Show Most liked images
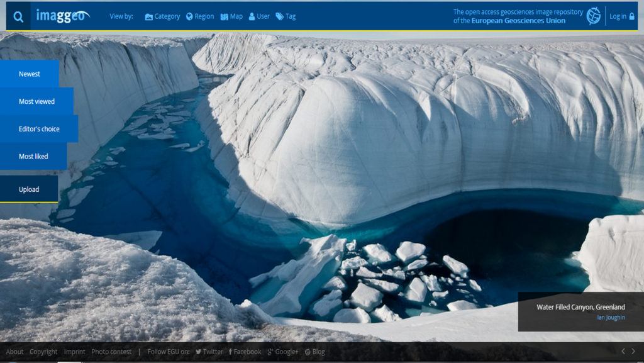The image size is (644, 363). 33,157
